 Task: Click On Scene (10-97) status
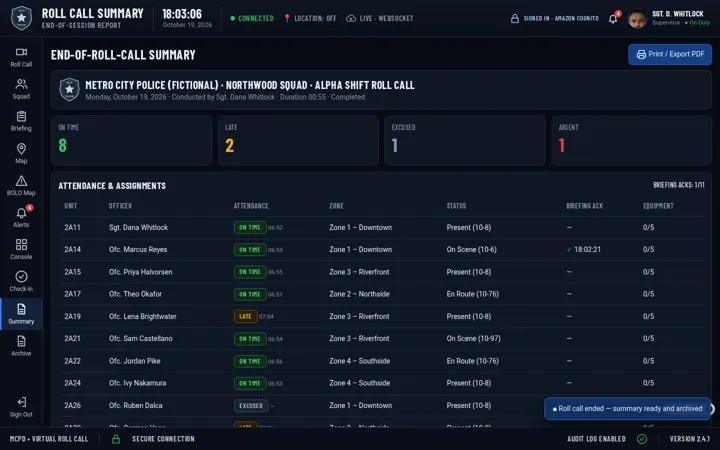pos(473,338)
